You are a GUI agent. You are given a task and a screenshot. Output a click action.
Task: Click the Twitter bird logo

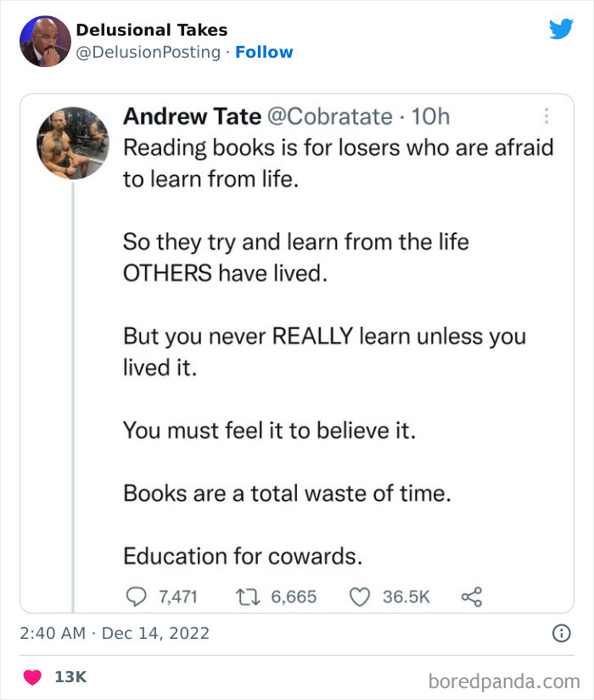(x=562, y=28)
